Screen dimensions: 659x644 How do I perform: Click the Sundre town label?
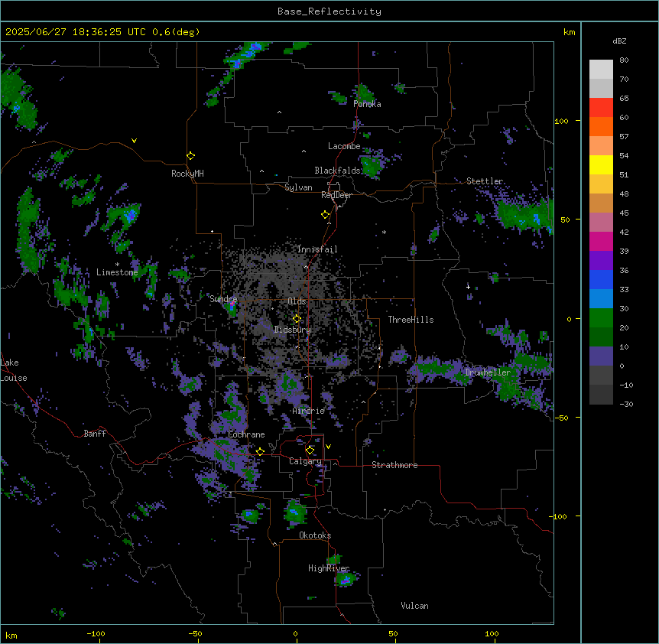(223, 299)
